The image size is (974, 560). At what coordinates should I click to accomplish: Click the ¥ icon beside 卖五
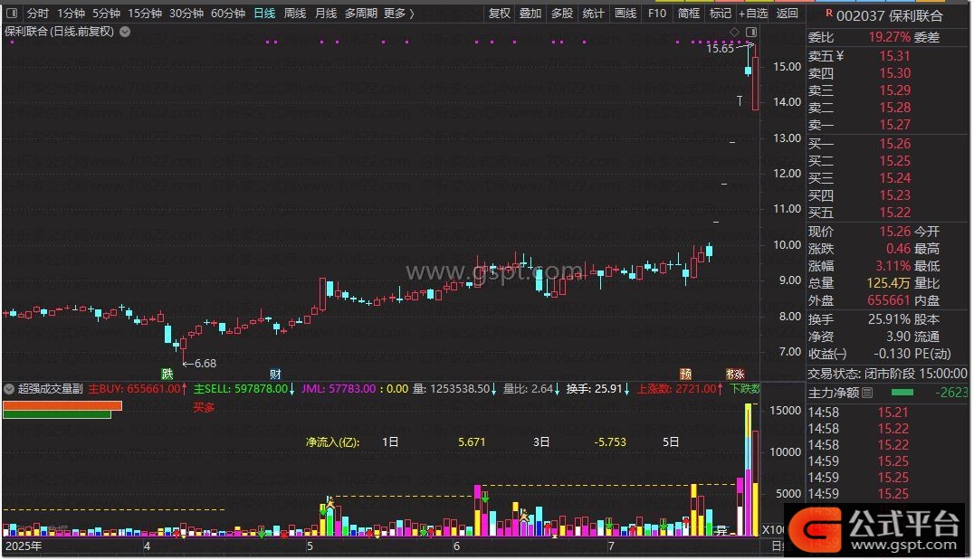point(840,56)
